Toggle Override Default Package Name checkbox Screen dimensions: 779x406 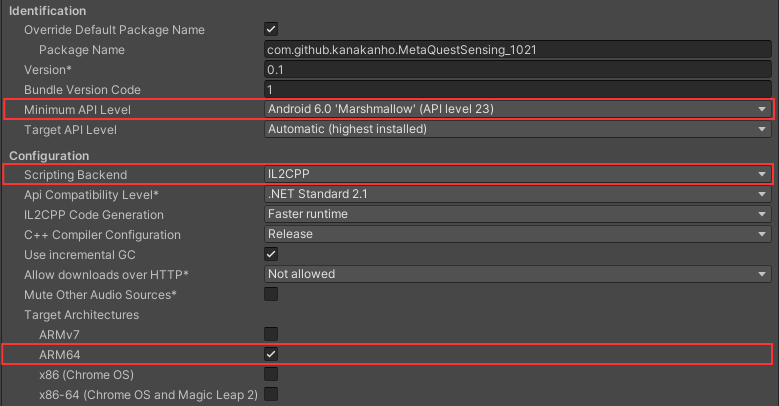coord(271,30)
